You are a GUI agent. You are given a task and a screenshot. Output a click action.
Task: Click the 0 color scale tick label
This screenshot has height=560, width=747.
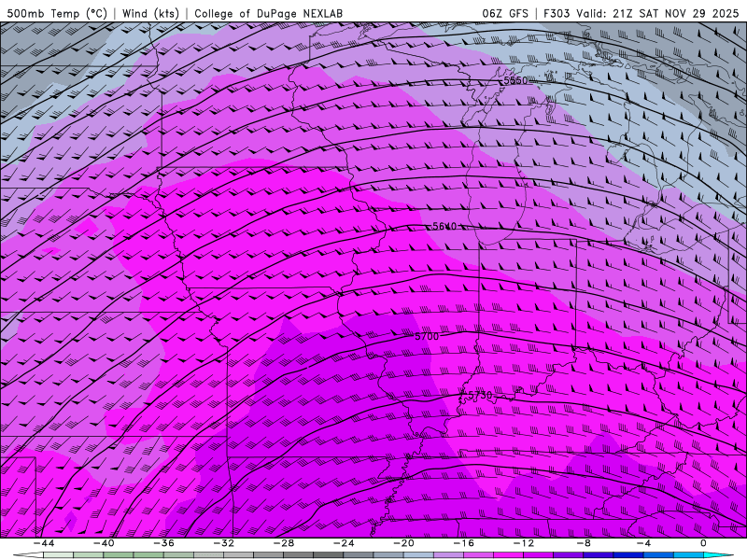[704, 543]
